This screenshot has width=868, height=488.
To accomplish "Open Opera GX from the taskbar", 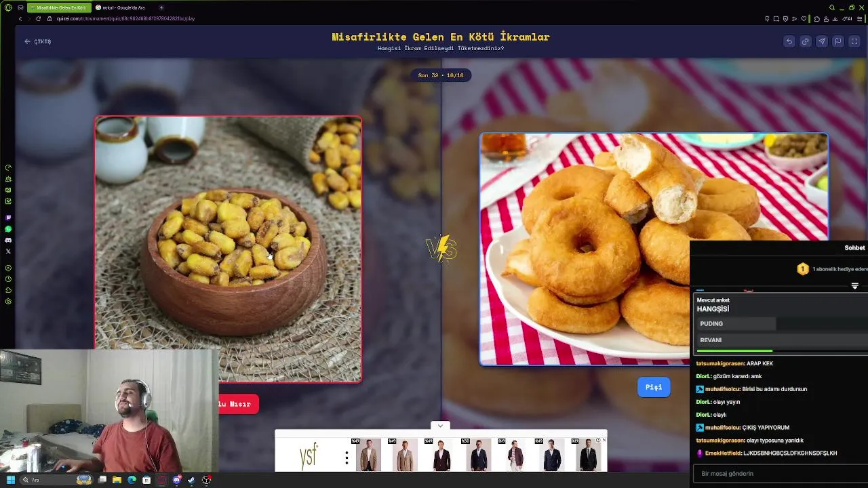I will [161, 480].
